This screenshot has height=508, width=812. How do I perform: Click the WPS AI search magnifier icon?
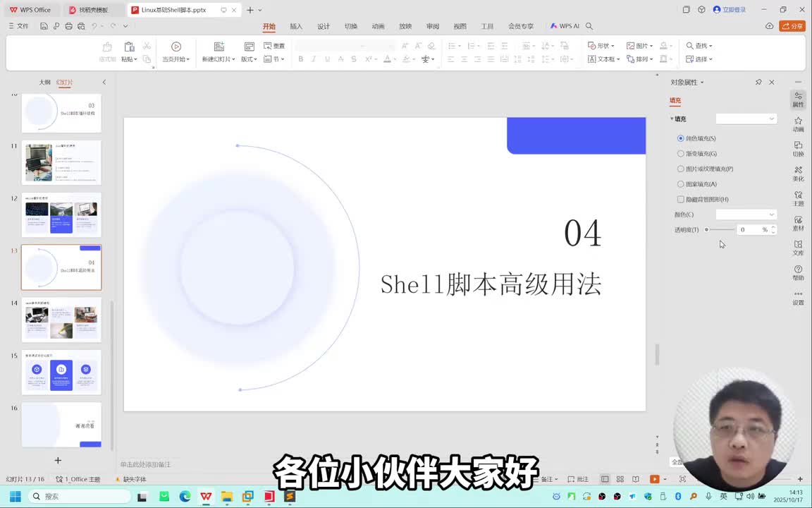(x=589, y=26)
